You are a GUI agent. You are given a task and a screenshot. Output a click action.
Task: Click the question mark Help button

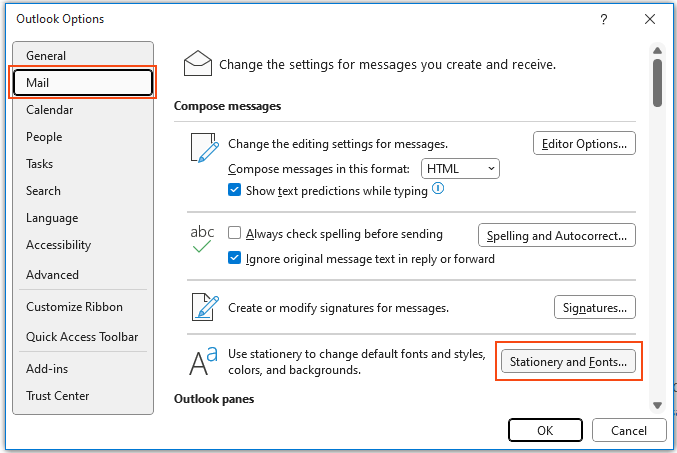click(x=604, y=19)
